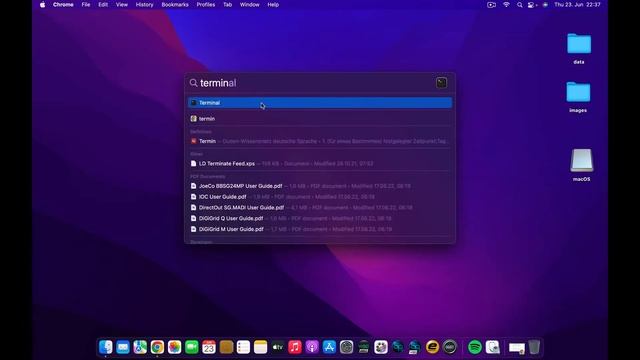
Task: Open the Chrome application menu
Action: pos(63,5)
